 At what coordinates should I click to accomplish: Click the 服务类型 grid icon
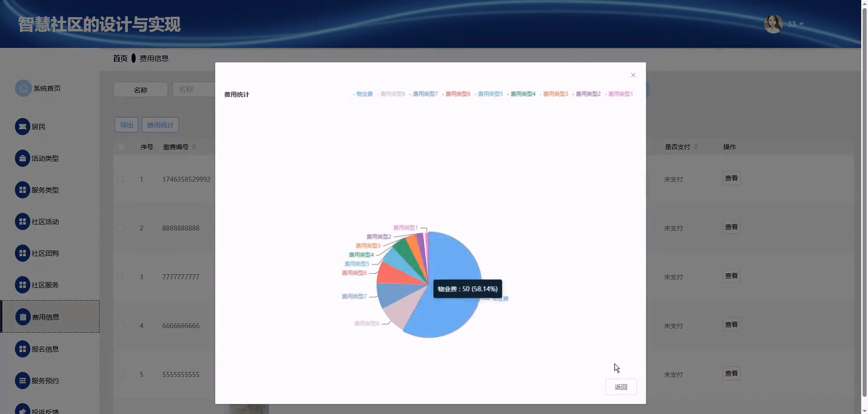22,190
